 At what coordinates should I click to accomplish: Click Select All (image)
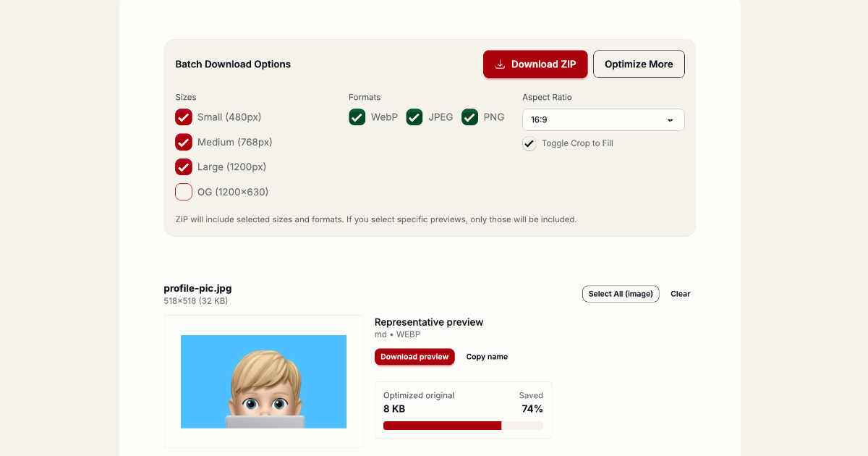[x=621, y=294]
